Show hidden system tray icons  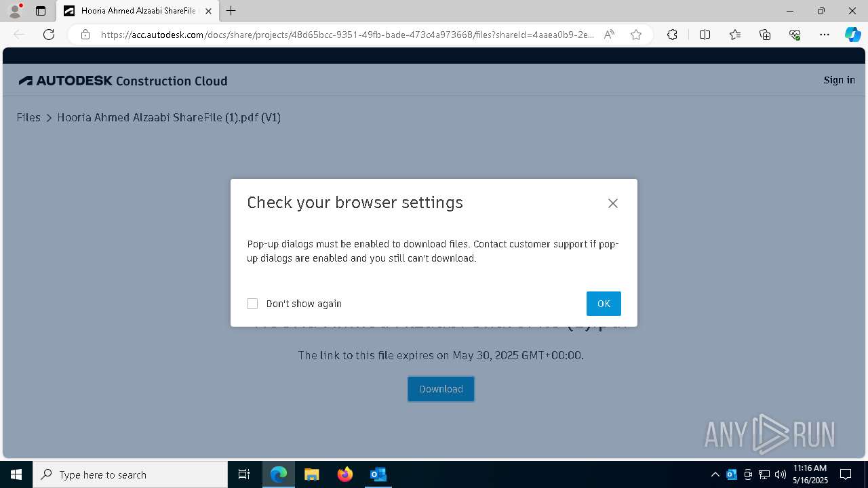click(715, 474)
